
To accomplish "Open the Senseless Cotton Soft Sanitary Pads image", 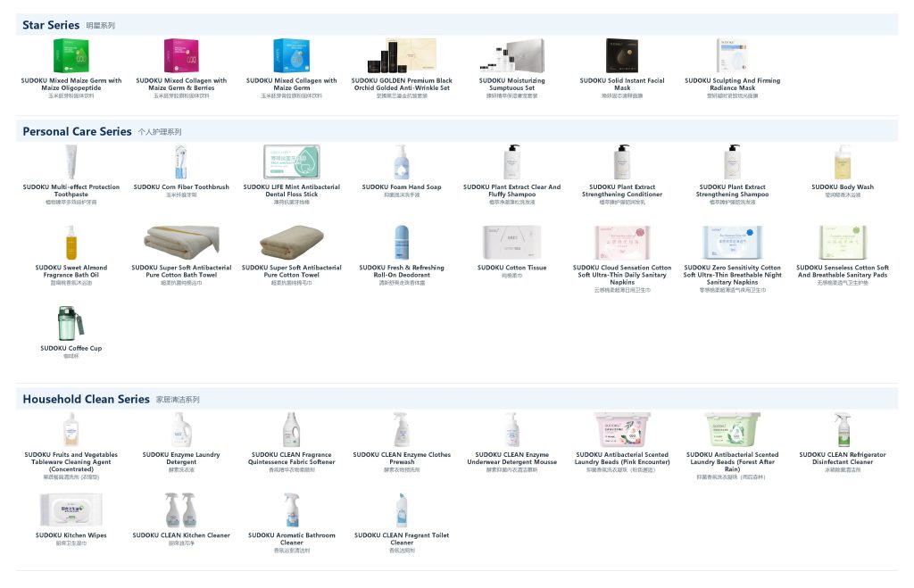I will 843,243.
